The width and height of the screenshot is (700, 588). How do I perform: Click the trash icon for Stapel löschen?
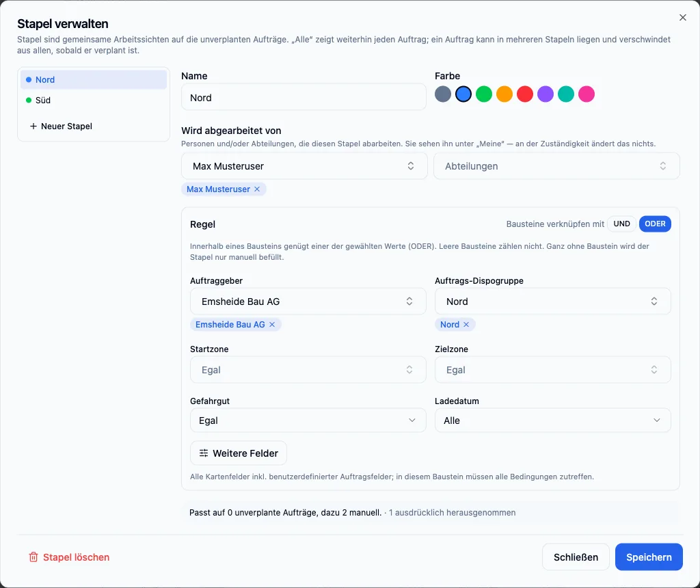(33, 557)
